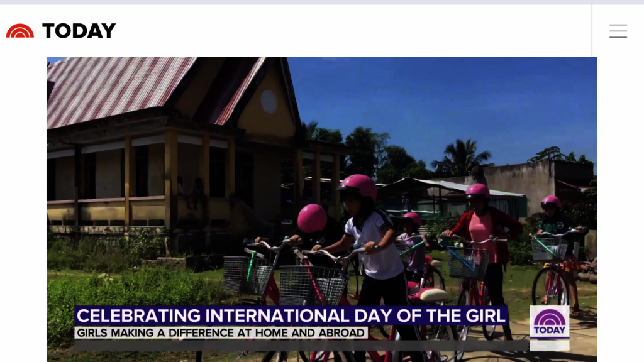Image resolution: width=644 pixels, height=362 pixels.
Task: Open the hamburger navigation menu
Action: click(618, 31)
